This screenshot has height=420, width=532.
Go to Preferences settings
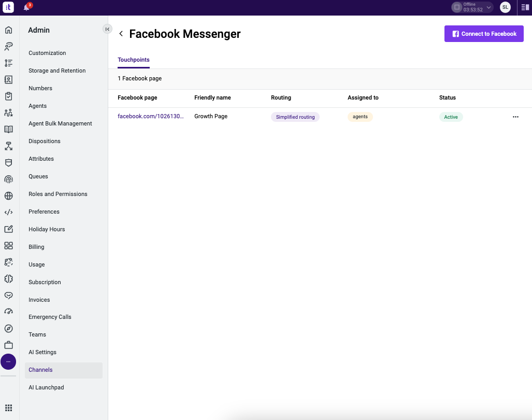tap(44, 212)
